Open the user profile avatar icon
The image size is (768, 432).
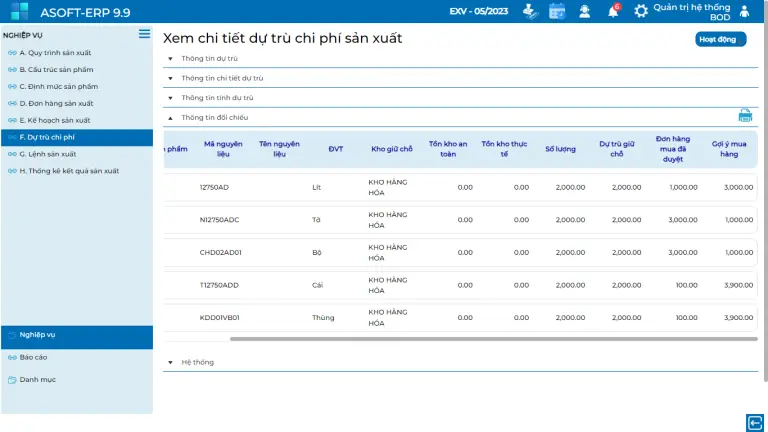pyautogui.click(x=744, y=12)
